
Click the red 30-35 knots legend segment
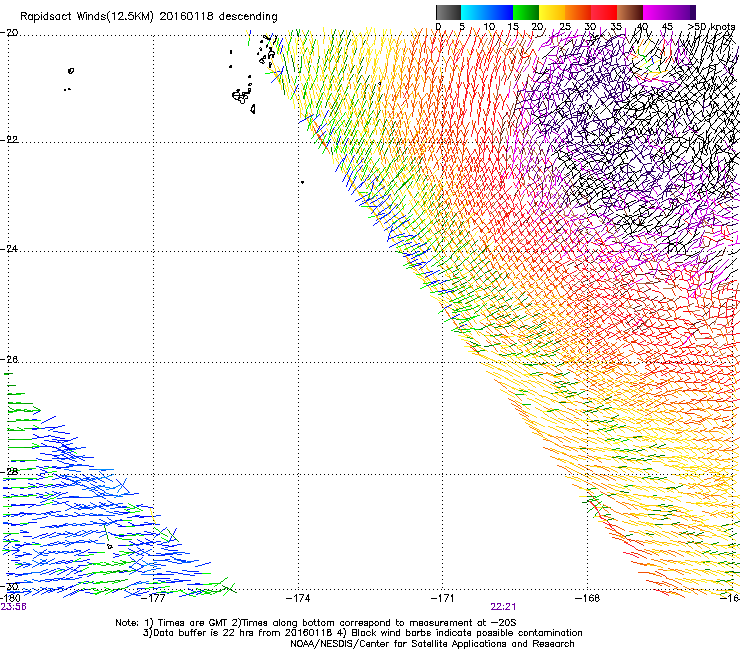click(604, 12)
